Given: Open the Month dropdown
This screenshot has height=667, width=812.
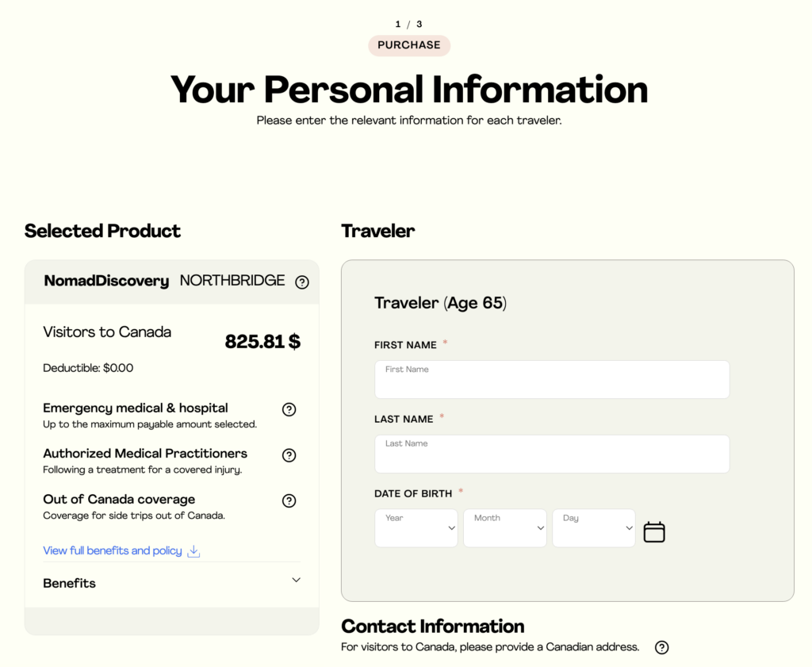Looking at the screenshot, I should (x=505, y=528).
